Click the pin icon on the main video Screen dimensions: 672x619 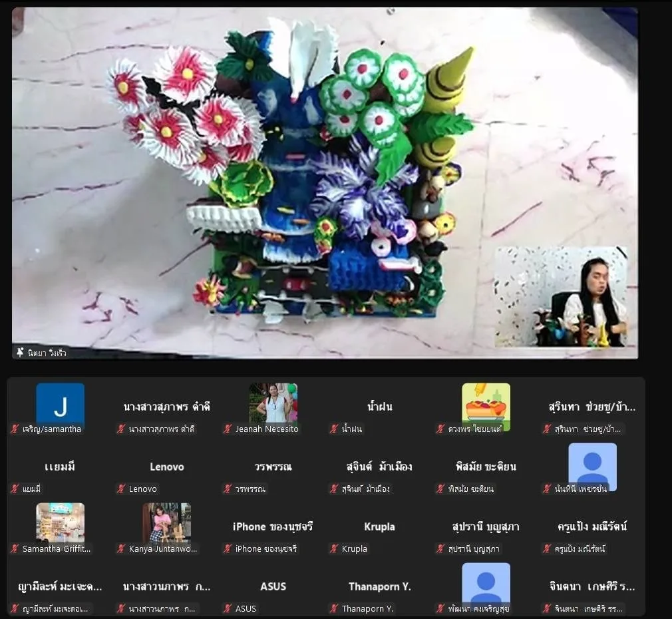tap(20, 352)
